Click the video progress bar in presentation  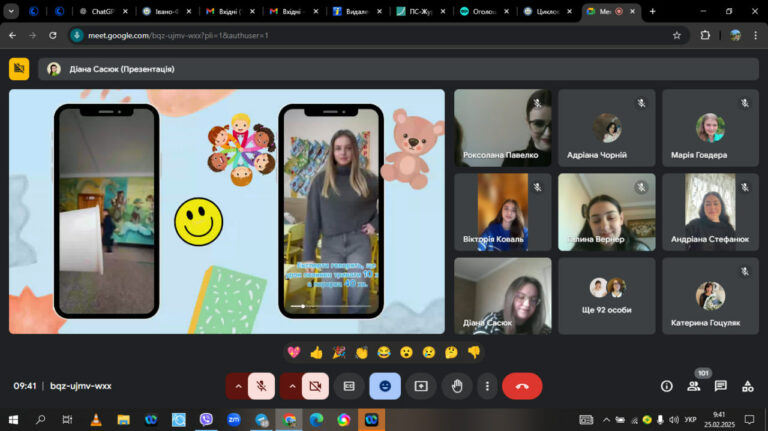point(331,306)
